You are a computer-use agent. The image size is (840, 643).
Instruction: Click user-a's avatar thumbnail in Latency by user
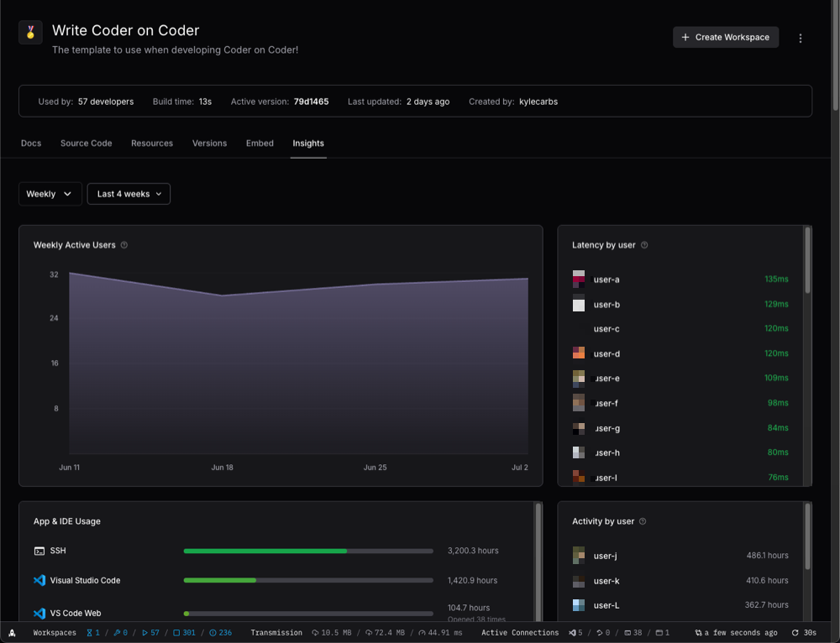(x=578, y=280)
